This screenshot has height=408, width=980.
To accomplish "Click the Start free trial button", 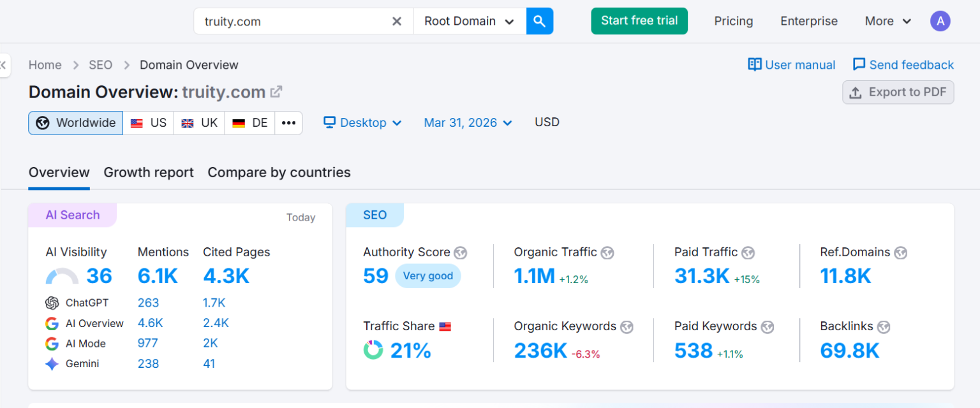I will pos(639,21).
